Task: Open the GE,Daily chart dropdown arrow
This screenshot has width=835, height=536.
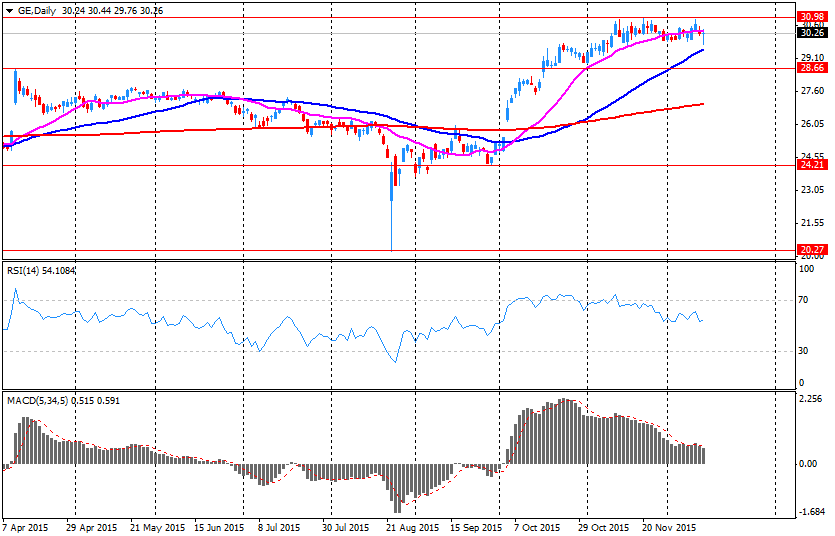Action: tap(9, 10)
